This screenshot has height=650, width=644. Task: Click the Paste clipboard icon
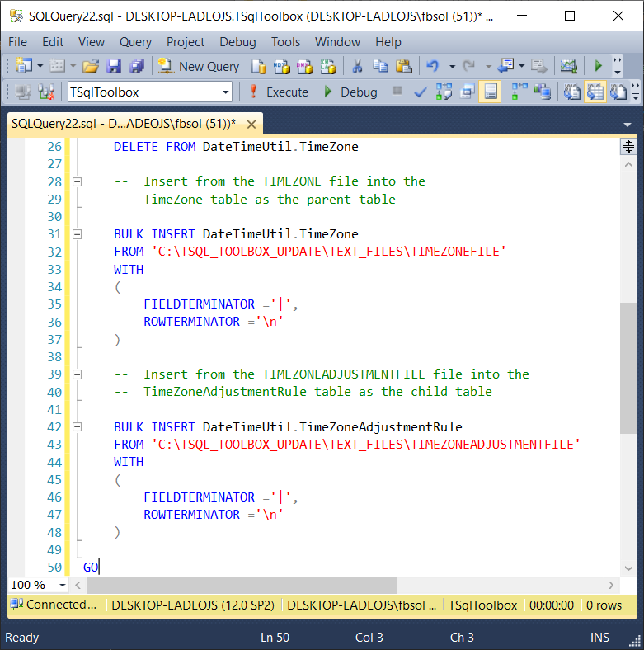point(403,66)
